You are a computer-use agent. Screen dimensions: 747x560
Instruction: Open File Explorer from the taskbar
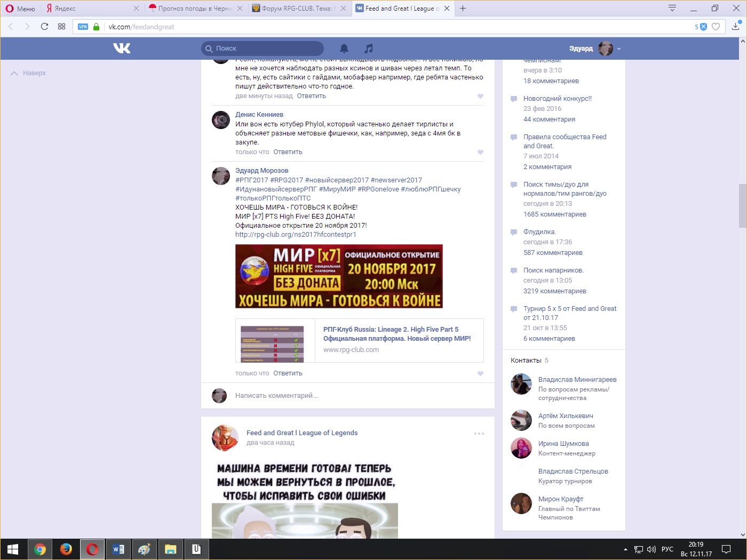pyautogui.click(x=170, y=549)
